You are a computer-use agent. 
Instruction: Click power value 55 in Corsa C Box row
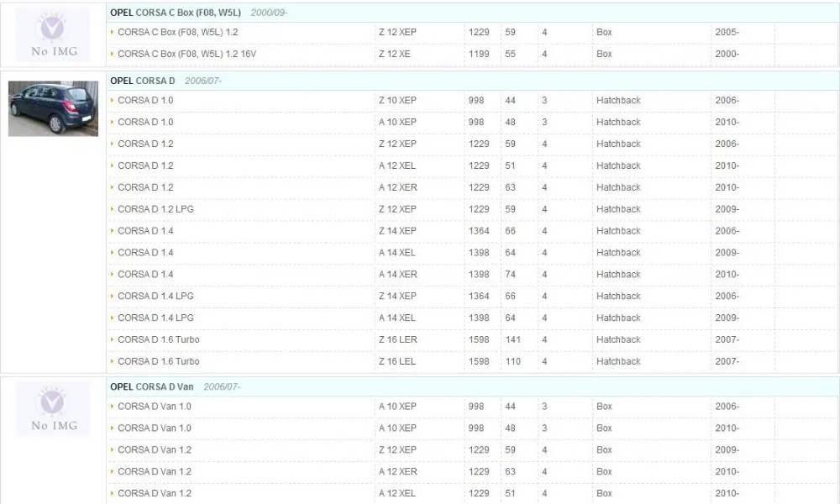pyautogui.click(x=510, y=54)
